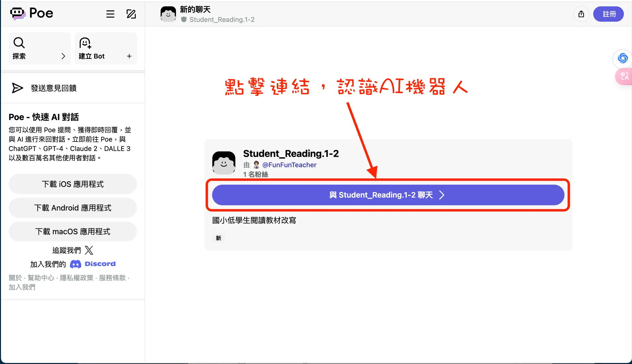Click the 新 tag badge on bot card

218,238
